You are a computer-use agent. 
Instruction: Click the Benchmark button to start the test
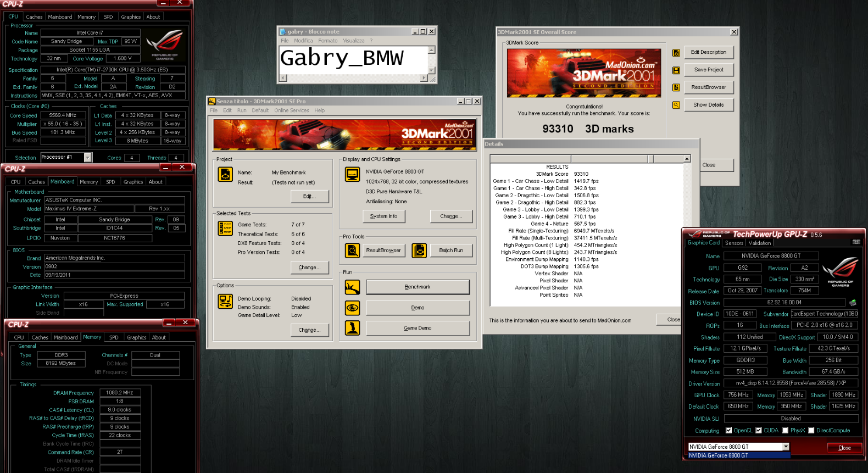418,287
